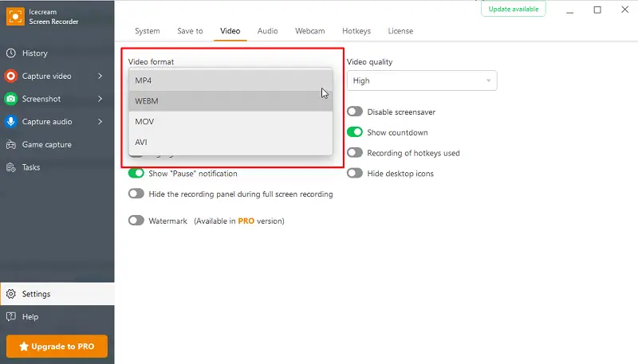Click the Update available button
Viewport: 638px width, 364px height.
click(514, 9)
